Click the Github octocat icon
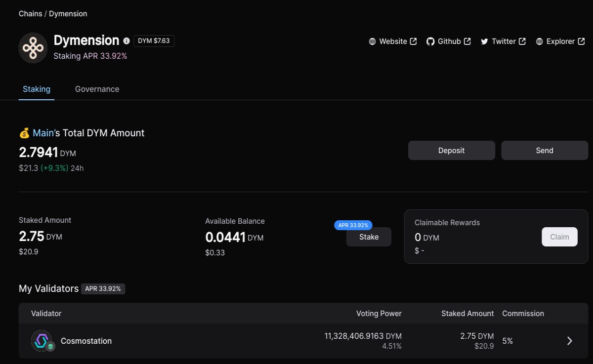Image resolution: width=593 pixels, height=364 pixels. pyautogui.click(x=430, y=41)
